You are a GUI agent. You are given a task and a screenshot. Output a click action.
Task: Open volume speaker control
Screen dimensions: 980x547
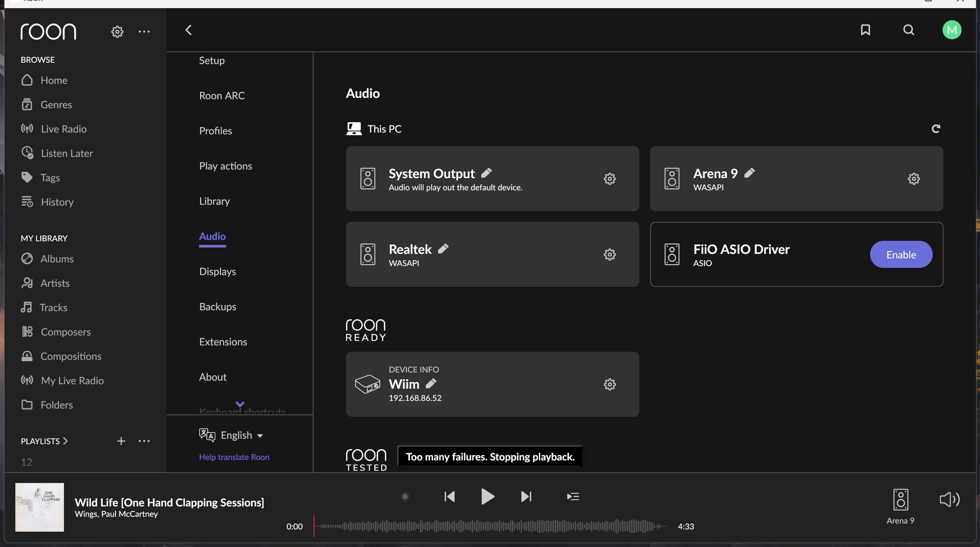pyautogui.click(x=950, y=499)
